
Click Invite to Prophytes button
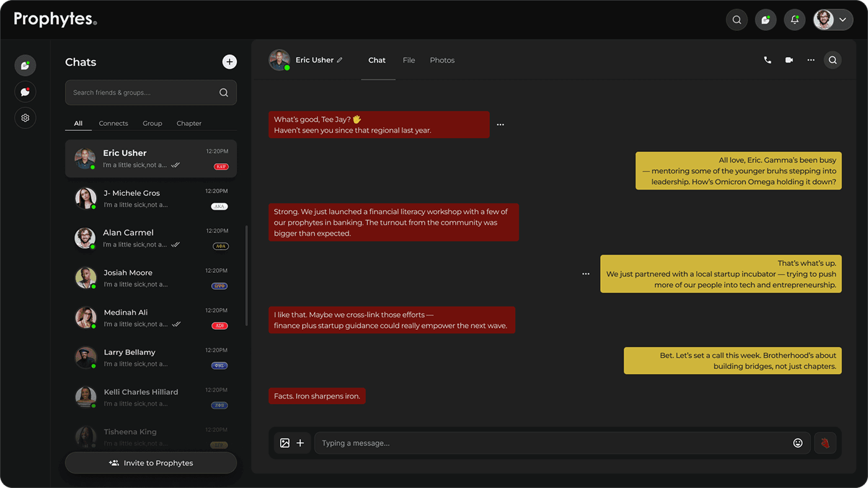click(151, 463)
